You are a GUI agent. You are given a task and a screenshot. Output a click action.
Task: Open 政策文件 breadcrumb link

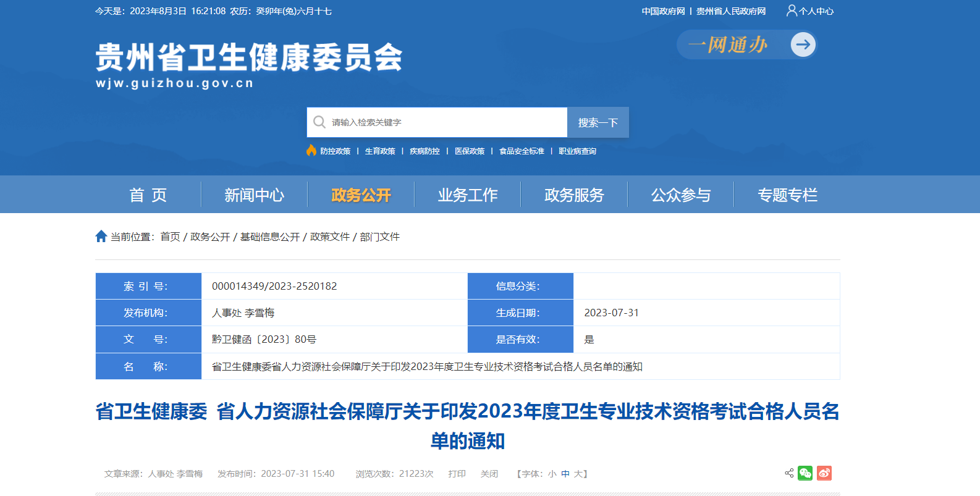tap(330, 237)
